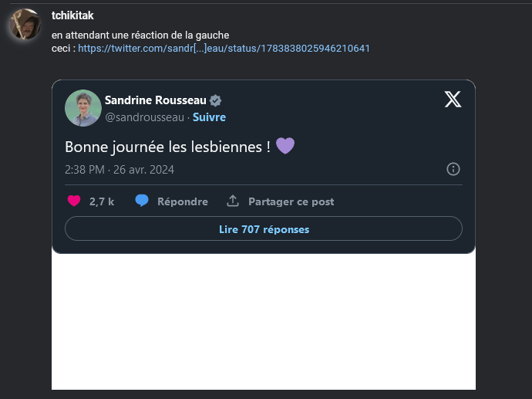Screen dimensions: 532x399
Task: Click the verified badge next to Sandrine Rousseau
Action: click(x=216, y=101)
